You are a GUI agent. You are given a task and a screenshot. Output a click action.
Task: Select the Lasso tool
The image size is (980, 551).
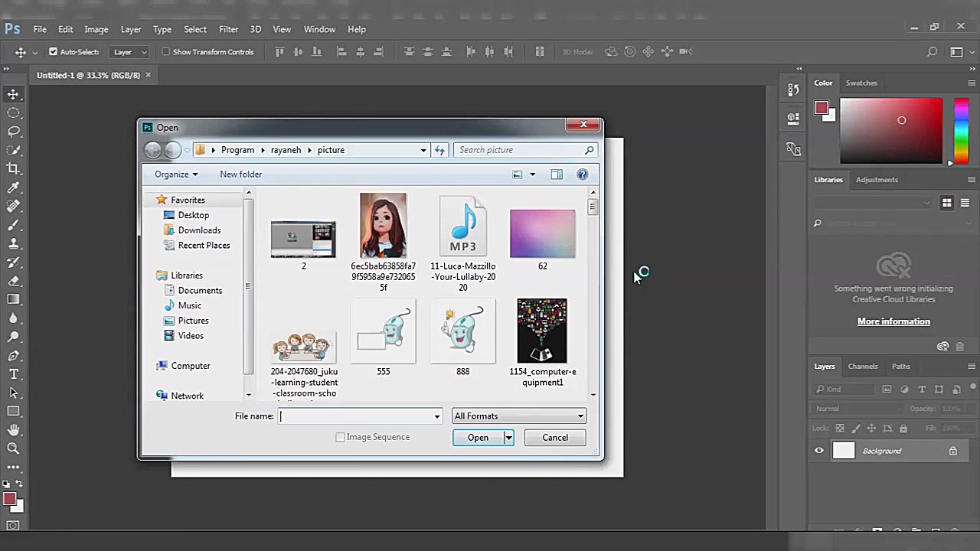tap(14, 132)
